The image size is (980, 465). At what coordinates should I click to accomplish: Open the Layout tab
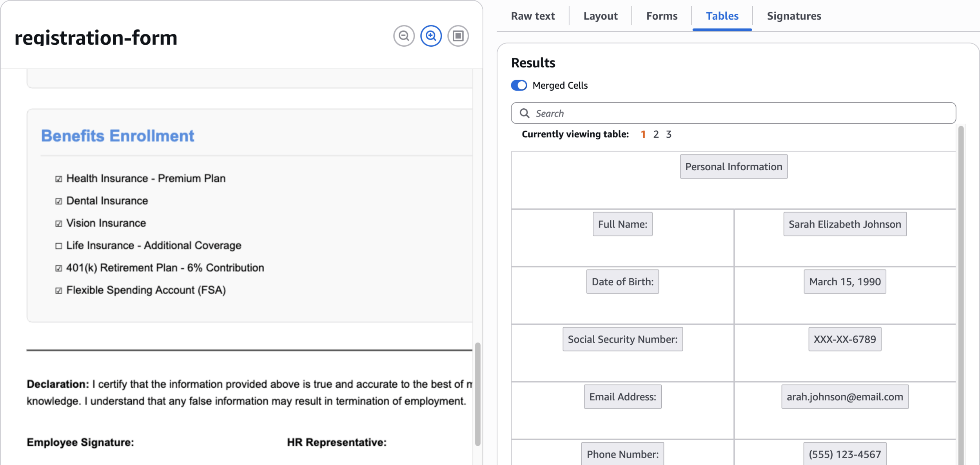click(600, 16)
